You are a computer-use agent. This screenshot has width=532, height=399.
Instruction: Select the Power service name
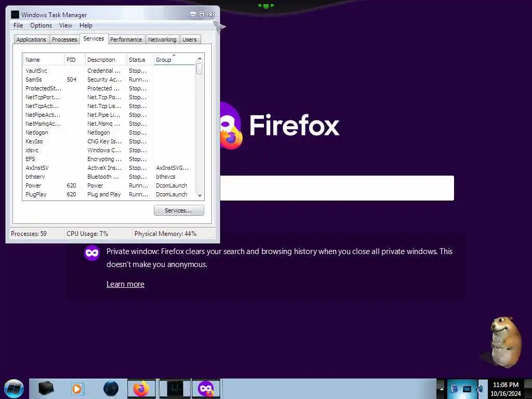point(33,185)
